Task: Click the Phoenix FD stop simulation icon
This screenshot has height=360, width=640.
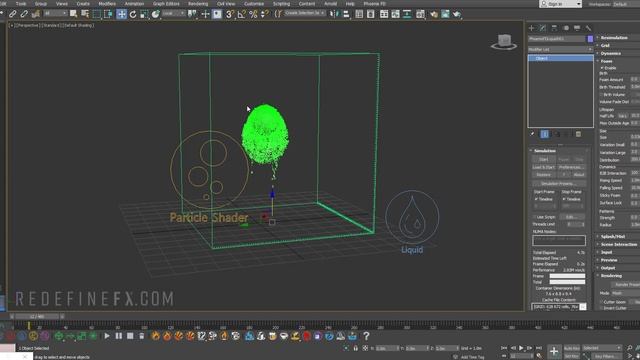Action: [x=130, y=336]
